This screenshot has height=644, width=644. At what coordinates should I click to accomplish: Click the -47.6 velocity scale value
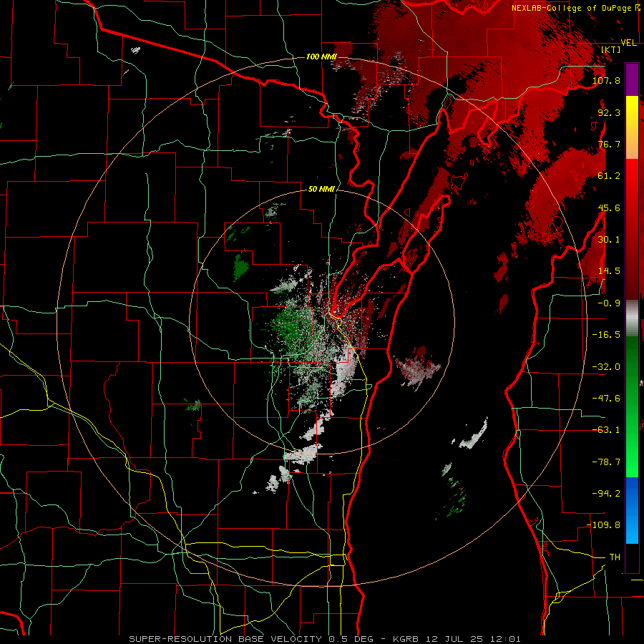pos(606,399)
